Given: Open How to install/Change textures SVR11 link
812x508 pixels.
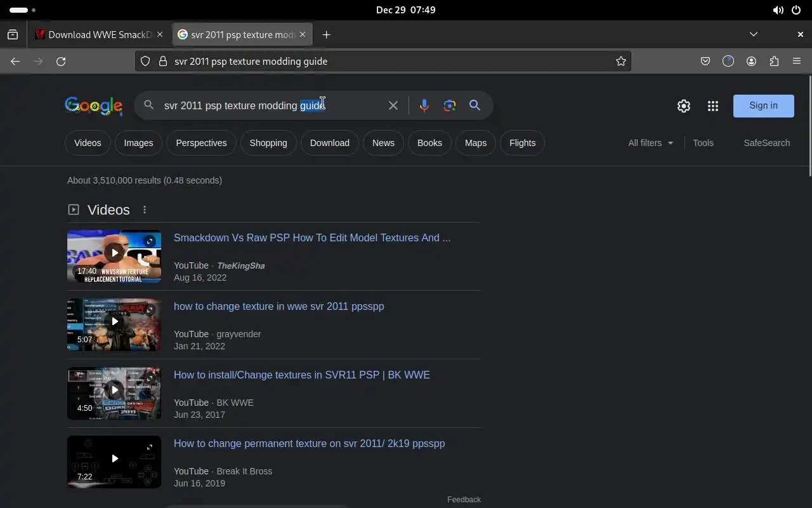Looking at the screenshot, I should pos(302,375).
